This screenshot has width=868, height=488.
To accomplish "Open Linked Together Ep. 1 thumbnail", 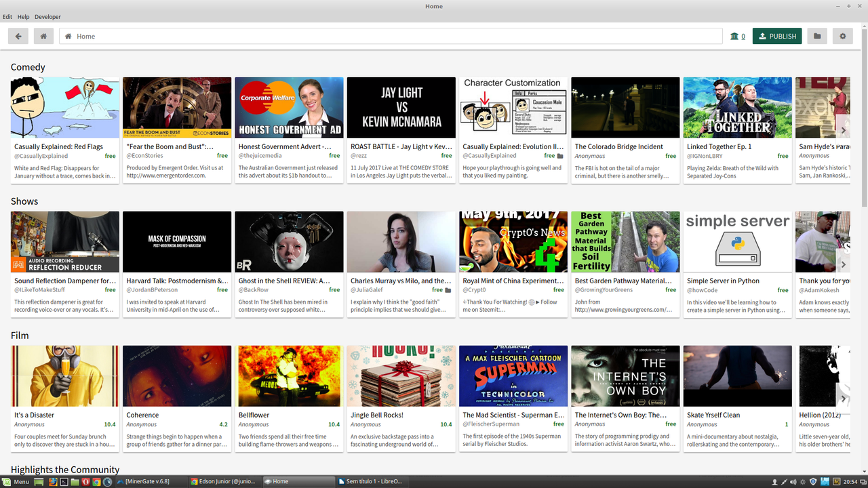I will tap(738, 108).
